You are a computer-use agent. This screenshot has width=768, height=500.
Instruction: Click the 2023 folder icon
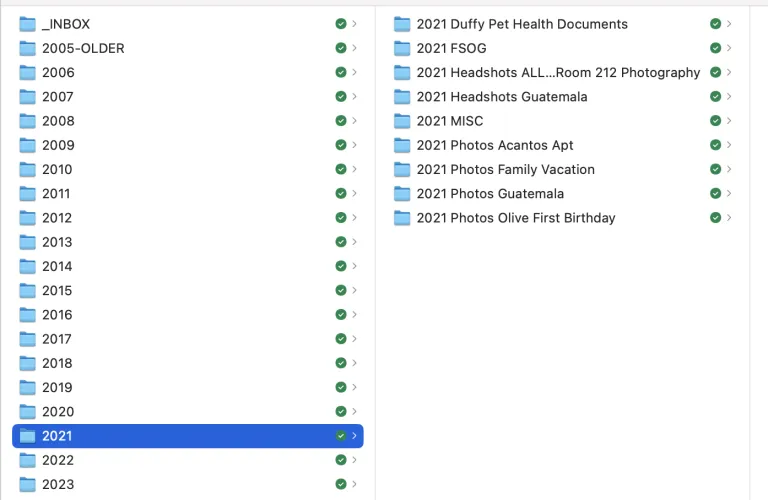tap(28, 484)
